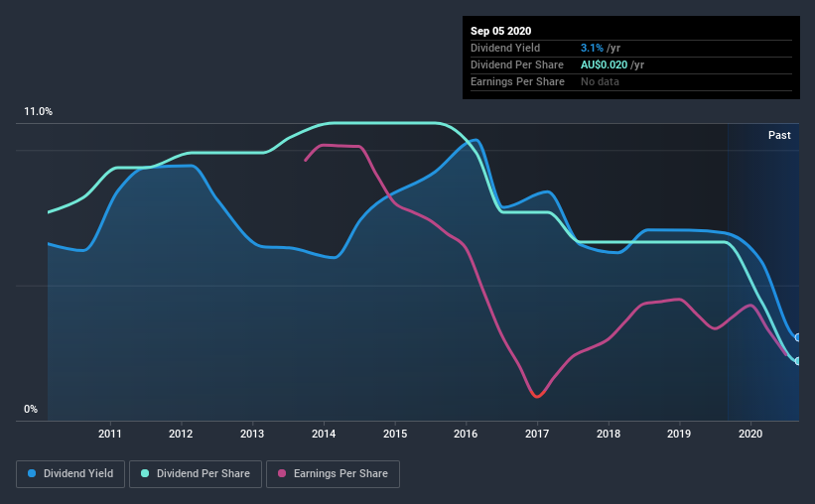Click the Sep 05 2020 tooltip date
This screenshot has width=815, height=504.
[x=500, y=31]
